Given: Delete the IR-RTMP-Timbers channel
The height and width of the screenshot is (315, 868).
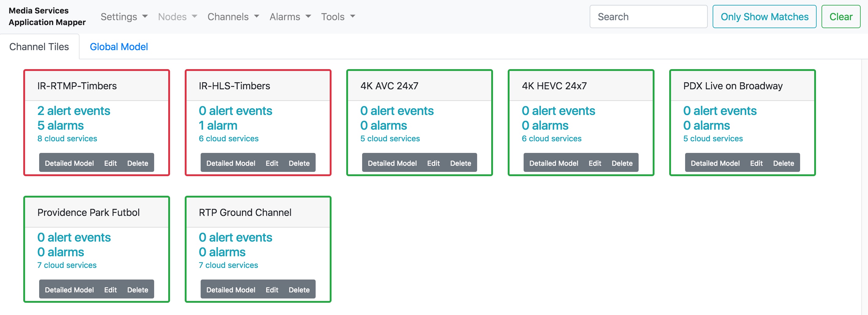Looking at the screenshot, I should pyautogui.click(x=137, y=163).
